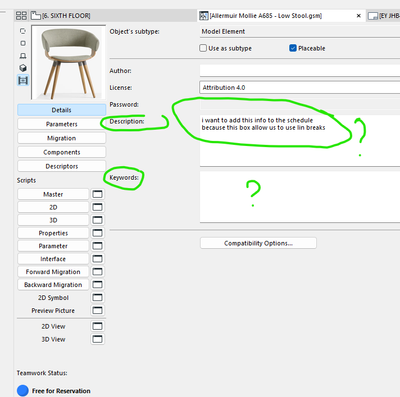The height and width of the screenshot is (397, 400).
Task: Open the Components section
Action: [x=61, y=152]
